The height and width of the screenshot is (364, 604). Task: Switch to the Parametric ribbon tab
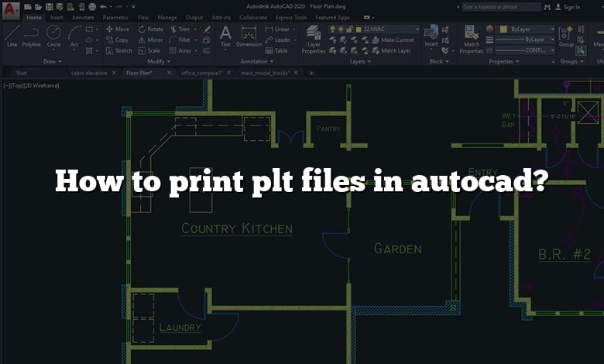click(115, 17)
